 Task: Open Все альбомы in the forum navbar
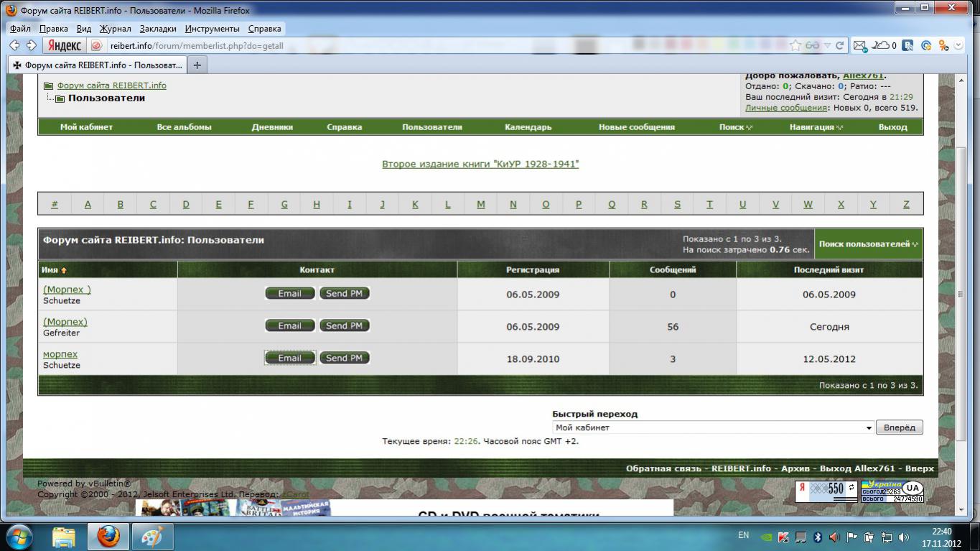[184, 127]
